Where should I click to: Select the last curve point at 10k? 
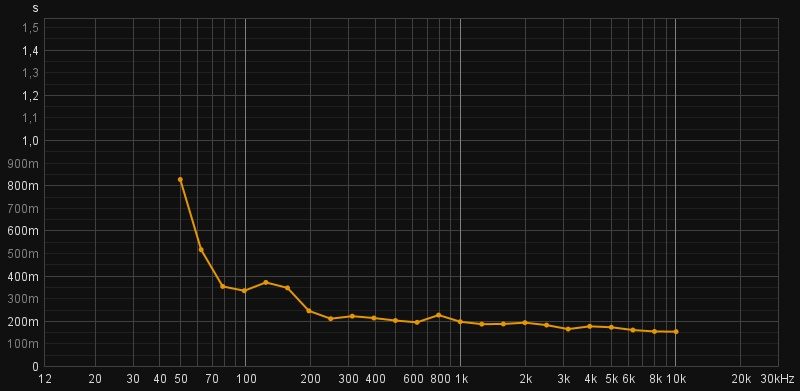click(676, 332)
